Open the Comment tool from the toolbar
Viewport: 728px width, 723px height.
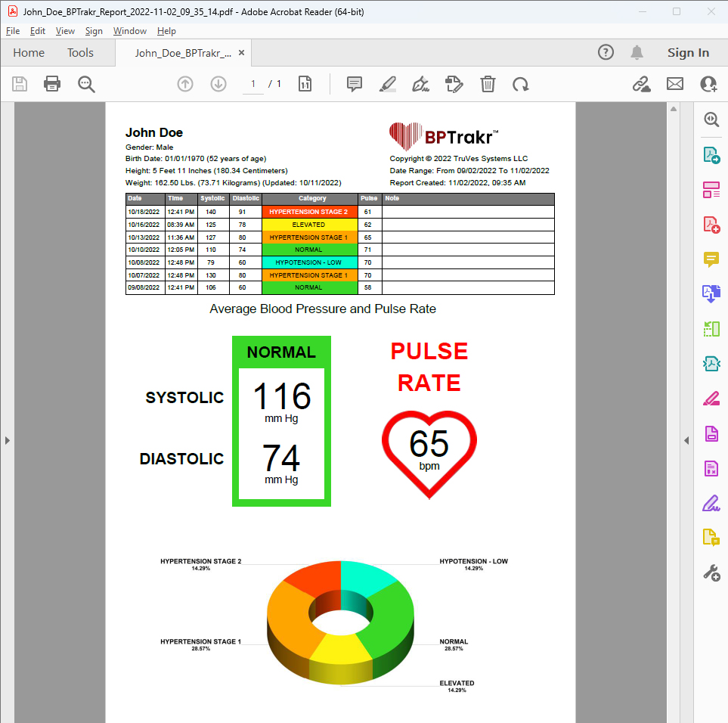pos(354,84)
